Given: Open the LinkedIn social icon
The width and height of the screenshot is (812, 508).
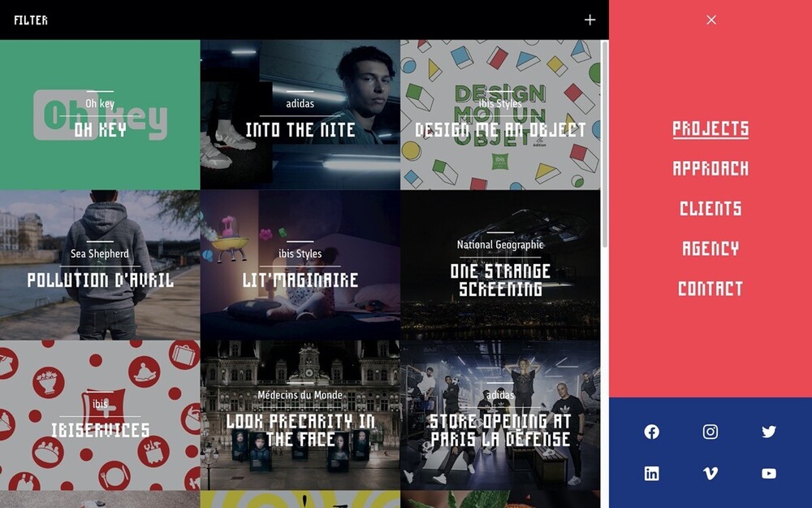Looking at the screenshot, I should click(x=651, y=474).
